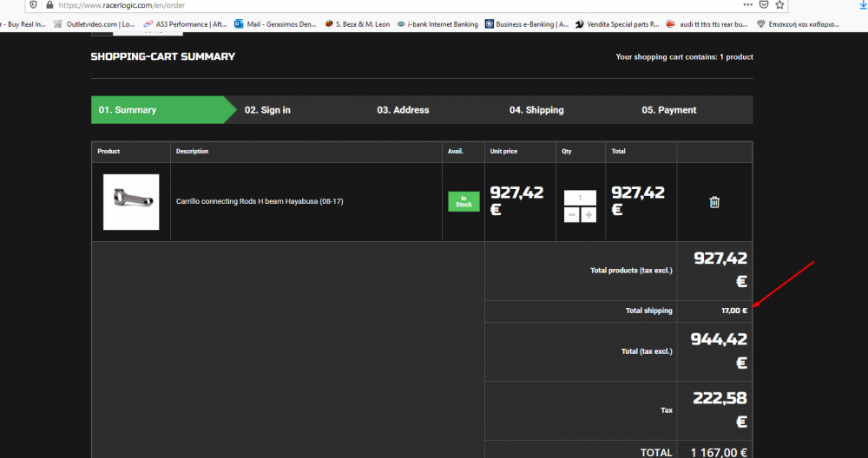
Task: Open the Mail - Gerasimos bookmark
Action: pos(275,24)
